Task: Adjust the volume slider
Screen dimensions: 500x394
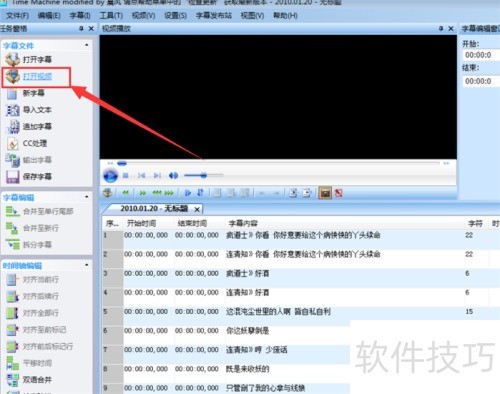Action: [204, 175]
